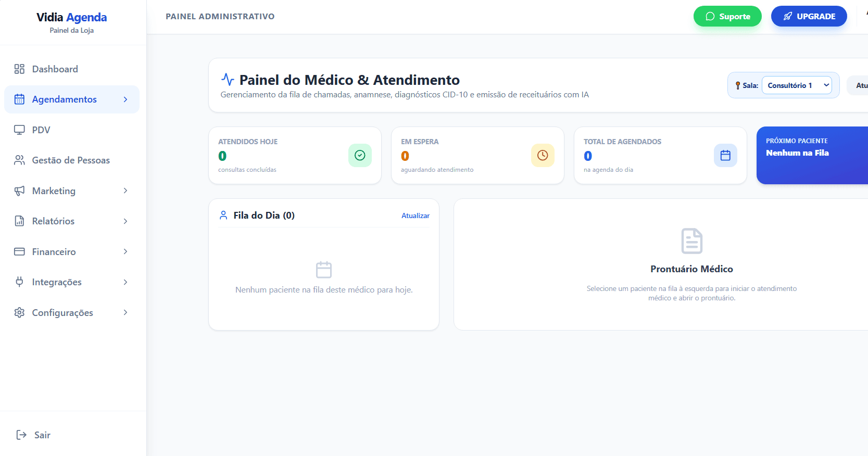Click the rocket icon in UPGRADE
Viewport: 868px width, 456px height.
pos(788,17)
